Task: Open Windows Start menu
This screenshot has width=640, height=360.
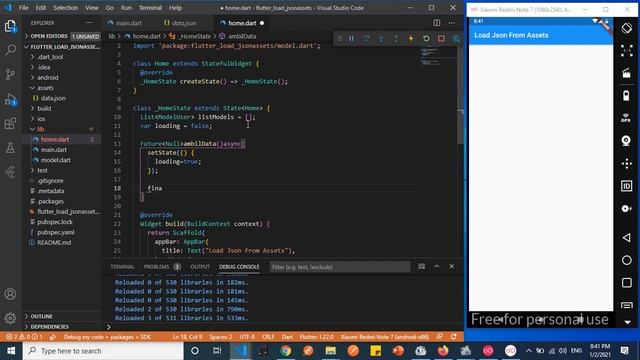Action: 11,351
